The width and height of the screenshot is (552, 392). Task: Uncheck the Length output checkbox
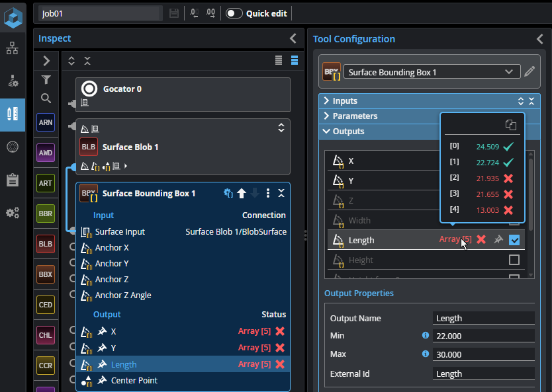pos(514,240)
